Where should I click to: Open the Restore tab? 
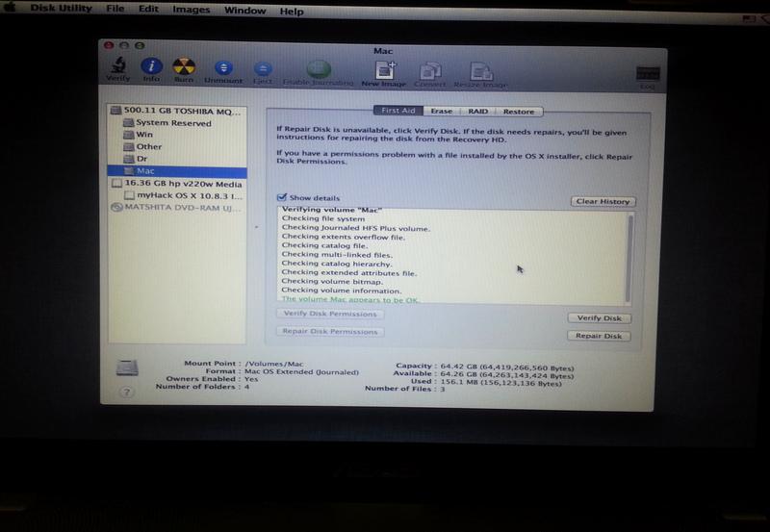(x=519, y=112)
